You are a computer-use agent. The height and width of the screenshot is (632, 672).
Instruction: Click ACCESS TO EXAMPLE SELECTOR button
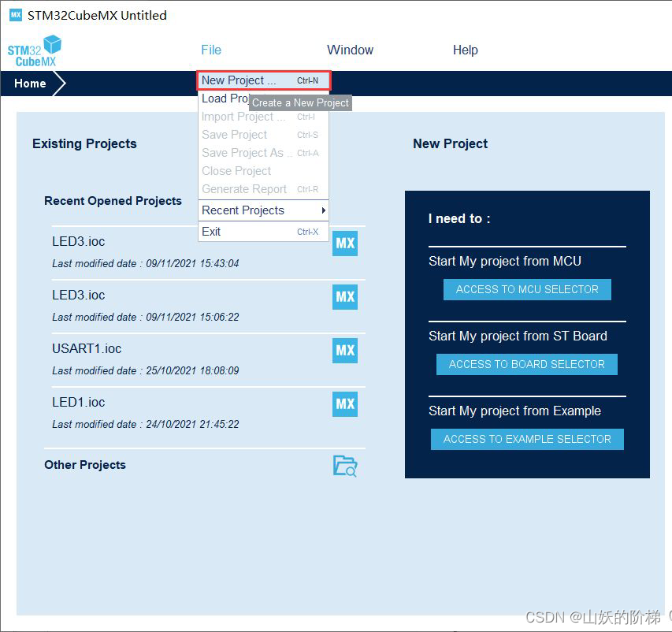coord(527,440)
